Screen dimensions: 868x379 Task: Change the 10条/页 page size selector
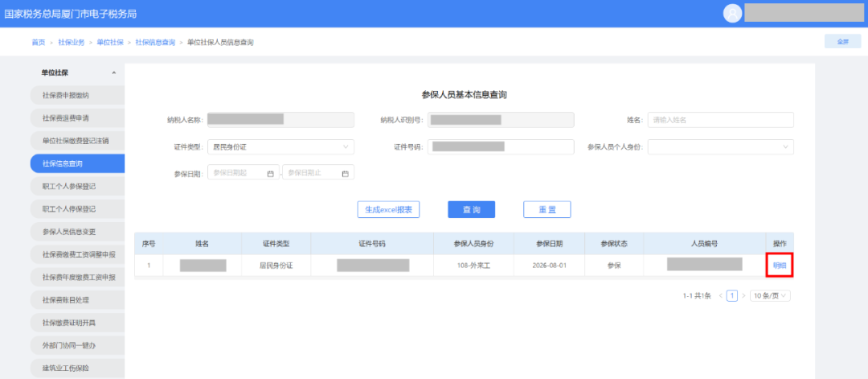tap(770, 296)
